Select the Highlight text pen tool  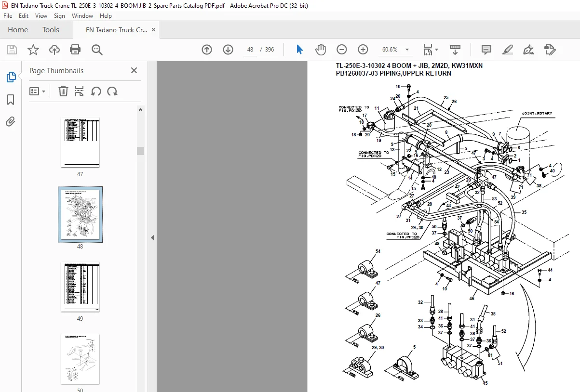(x=507, y=50)
